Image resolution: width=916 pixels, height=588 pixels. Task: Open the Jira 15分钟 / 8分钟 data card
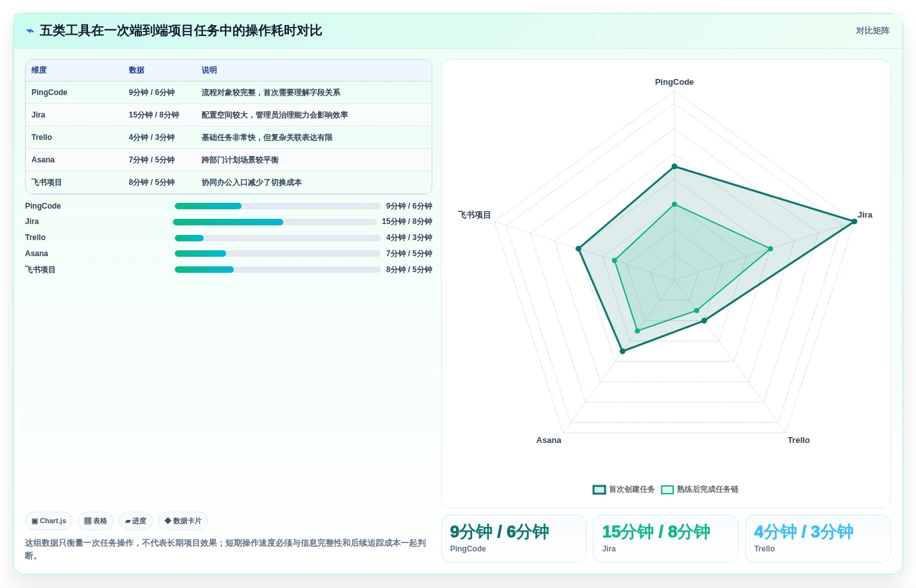click(x=665, y=539)
